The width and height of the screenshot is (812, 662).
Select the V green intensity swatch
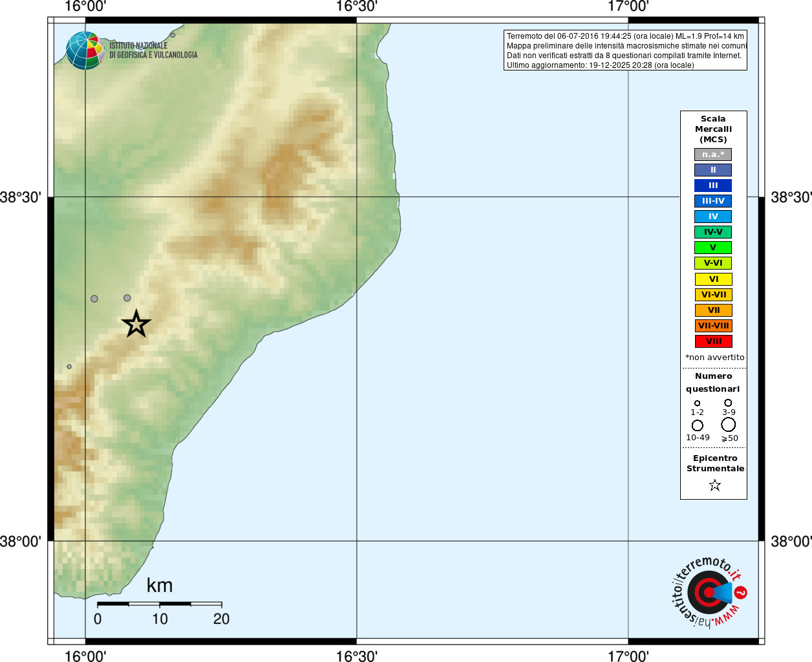click(713, 248)
